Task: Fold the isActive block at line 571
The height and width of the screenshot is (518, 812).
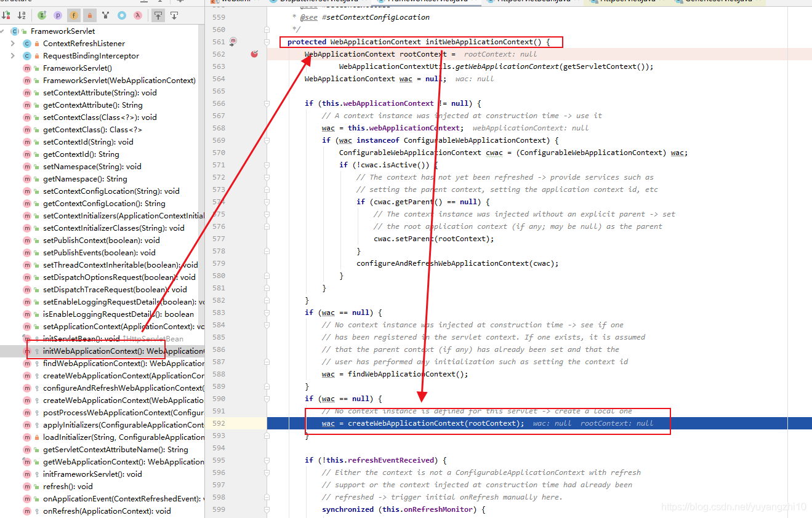Action: (267, 165)
